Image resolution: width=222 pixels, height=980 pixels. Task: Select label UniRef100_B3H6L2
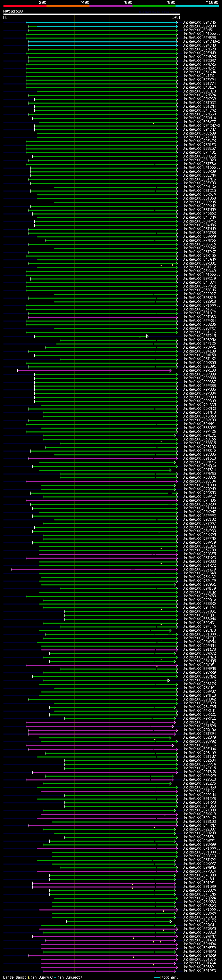199,156
